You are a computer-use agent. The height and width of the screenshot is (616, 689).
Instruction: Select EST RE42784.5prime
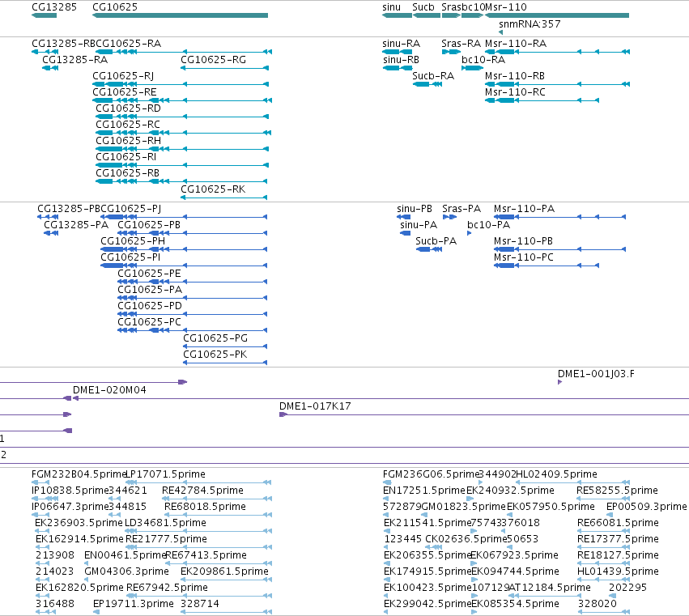(x=217, y=499)
